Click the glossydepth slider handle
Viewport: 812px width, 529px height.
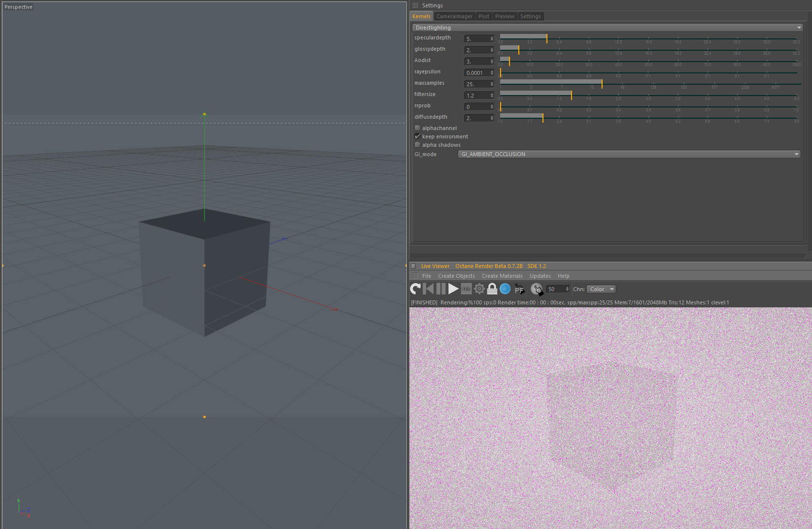pyautogui.click(x=519, y=50)
